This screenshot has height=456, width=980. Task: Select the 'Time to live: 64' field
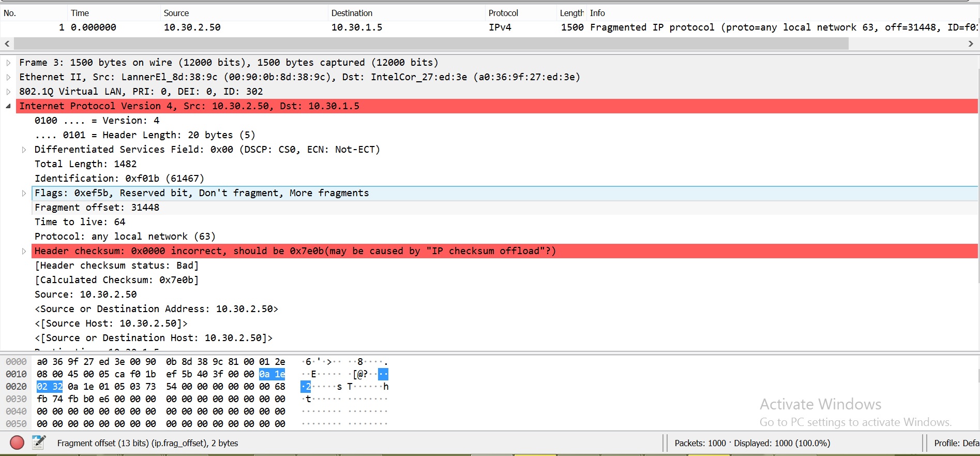pos(80,222)
